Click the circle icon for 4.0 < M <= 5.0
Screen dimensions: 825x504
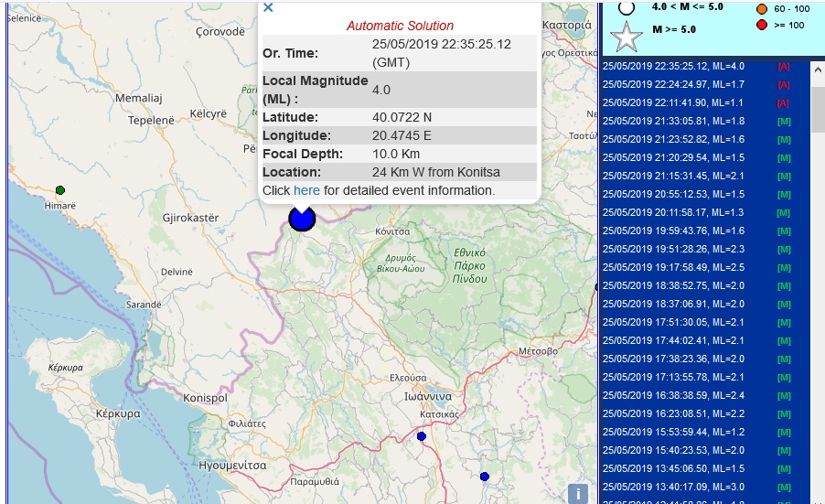click(627, 7)
